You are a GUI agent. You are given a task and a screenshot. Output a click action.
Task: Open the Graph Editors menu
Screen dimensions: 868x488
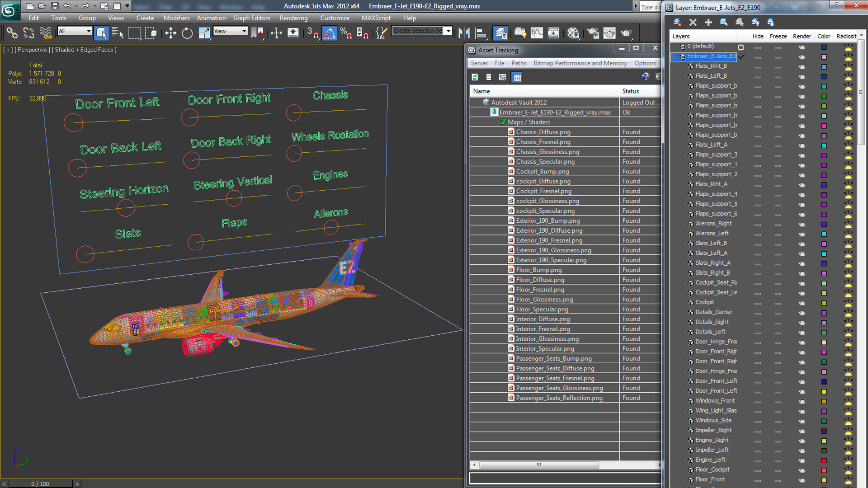coord(251,18)
